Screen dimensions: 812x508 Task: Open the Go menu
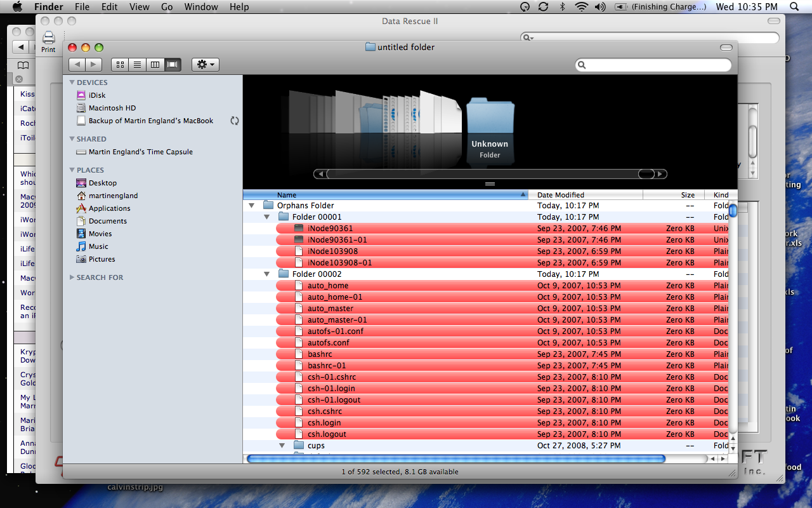[x=167, y=7]
